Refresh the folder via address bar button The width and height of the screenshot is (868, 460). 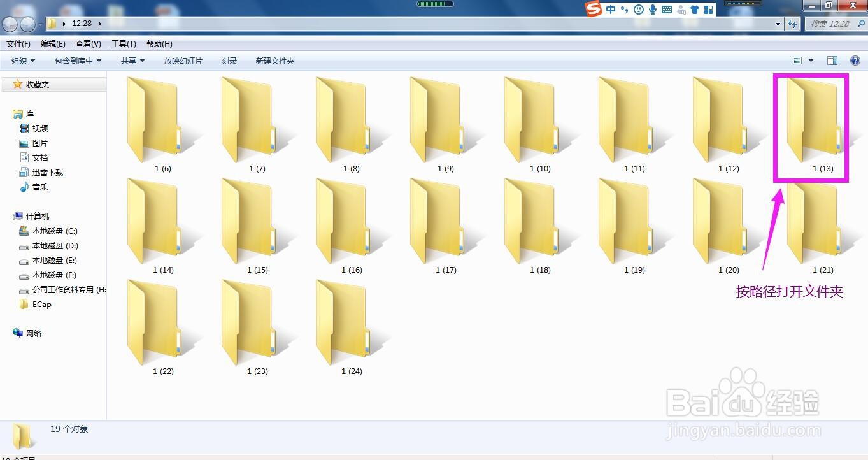click(x=793, y=24)
